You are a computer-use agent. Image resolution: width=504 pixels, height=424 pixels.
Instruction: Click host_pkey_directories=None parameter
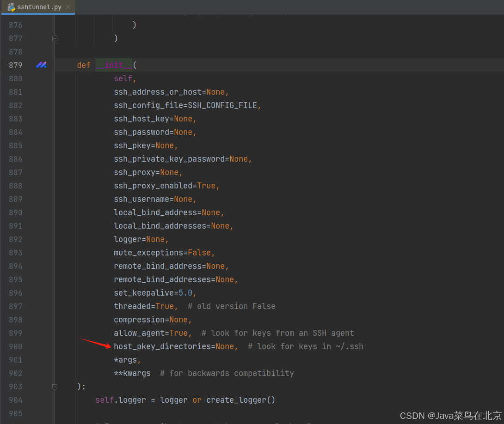[174, 347]
